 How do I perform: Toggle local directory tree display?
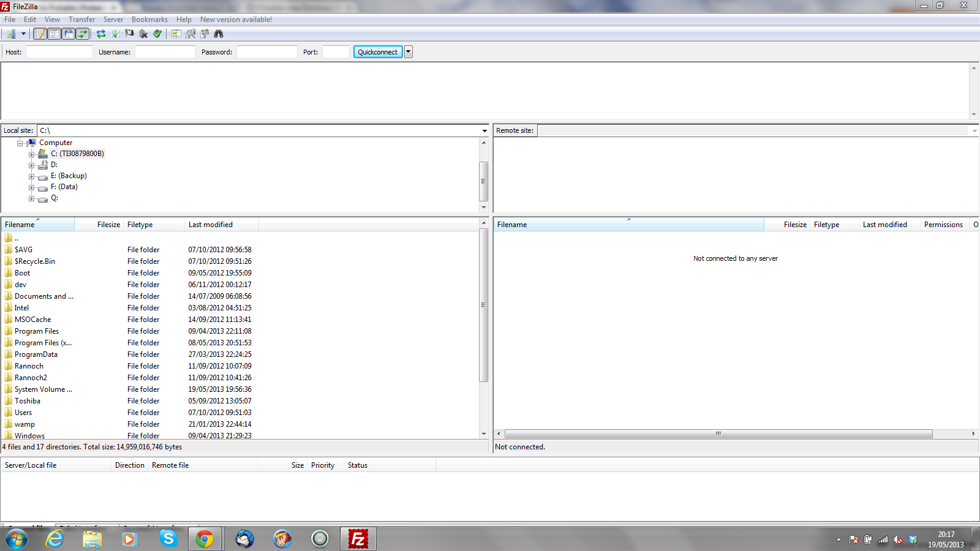(54, 34)
